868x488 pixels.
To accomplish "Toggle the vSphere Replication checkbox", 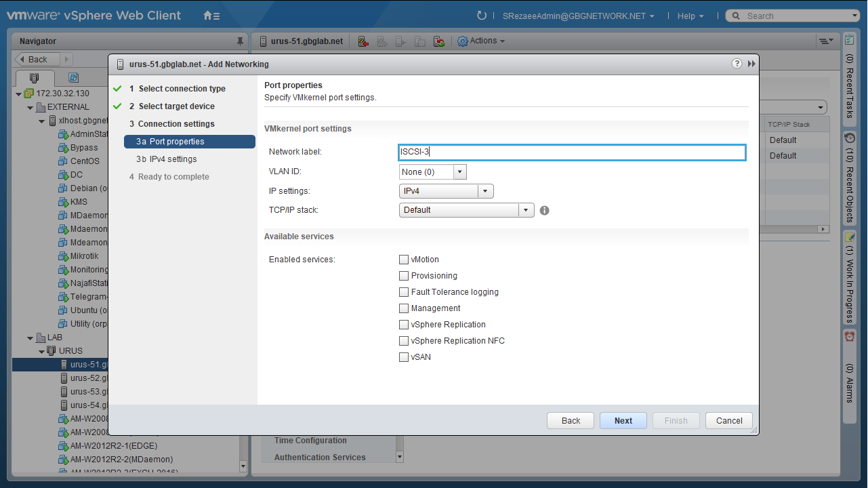I will [404, 325].
